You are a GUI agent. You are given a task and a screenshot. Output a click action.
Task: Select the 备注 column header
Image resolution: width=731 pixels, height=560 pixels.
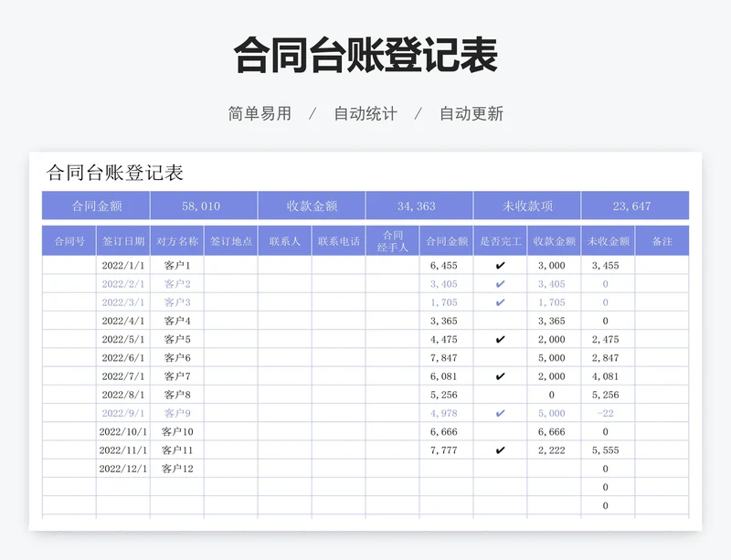point(662,241)
